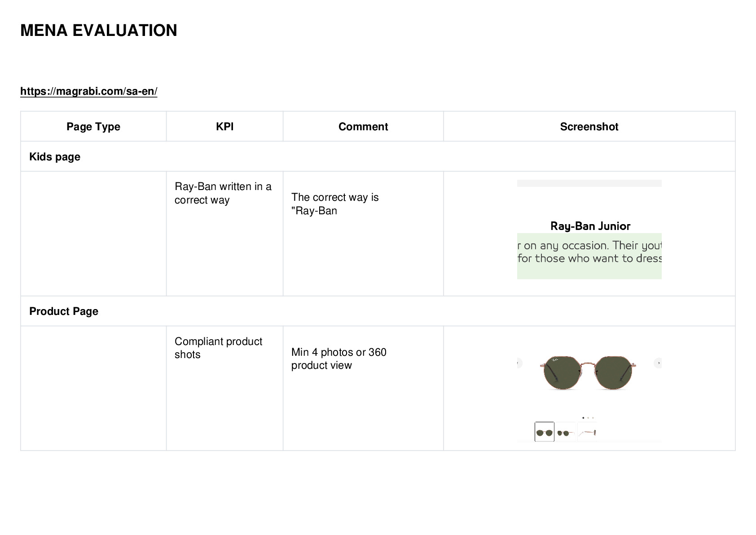Choose the angled-view sunglasses thumbnail
The height and width of the screenshot is (535, 756).
[x=566, y=432]
